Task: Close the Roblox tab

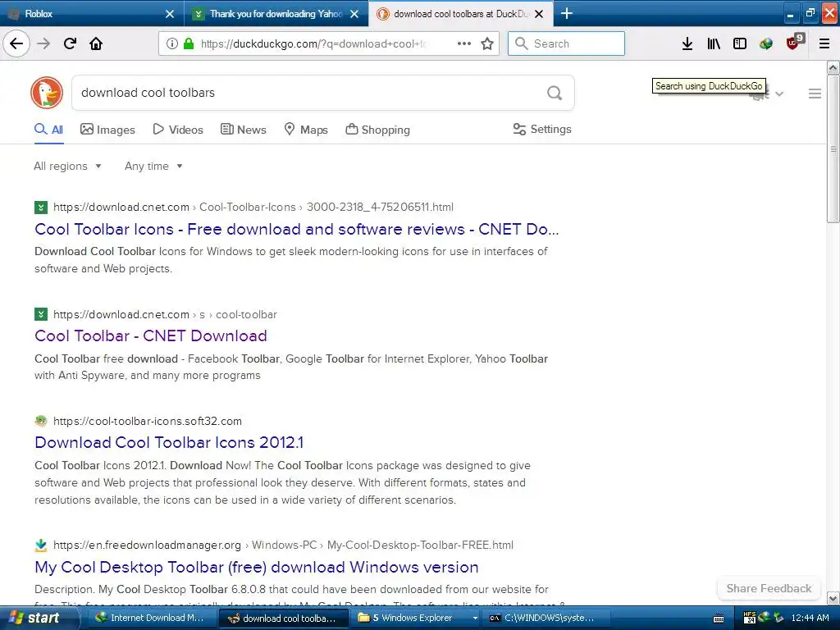Action: point(170,14)
